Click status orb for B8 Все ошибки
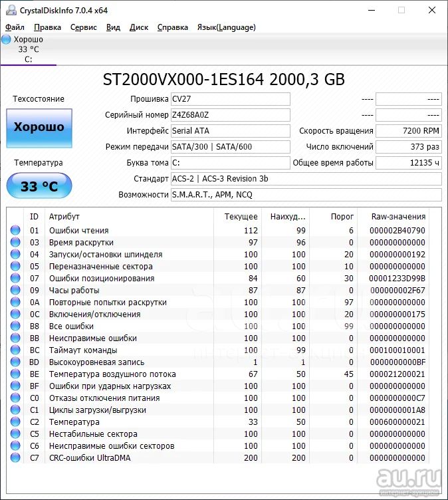This screenshot has height=500, width=448. coord(15,326)
